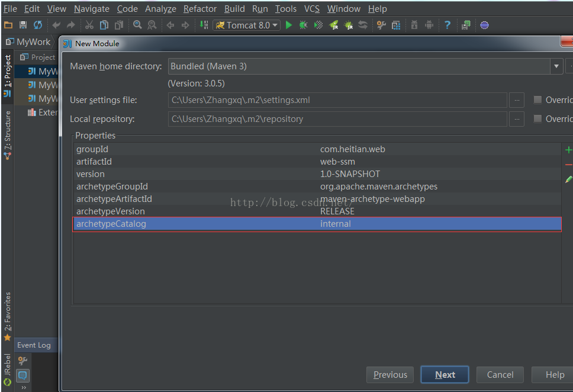Select the archetypeVersion RELEASE row
The height and width of the screenshot is (392, 573).
(317, 211)
